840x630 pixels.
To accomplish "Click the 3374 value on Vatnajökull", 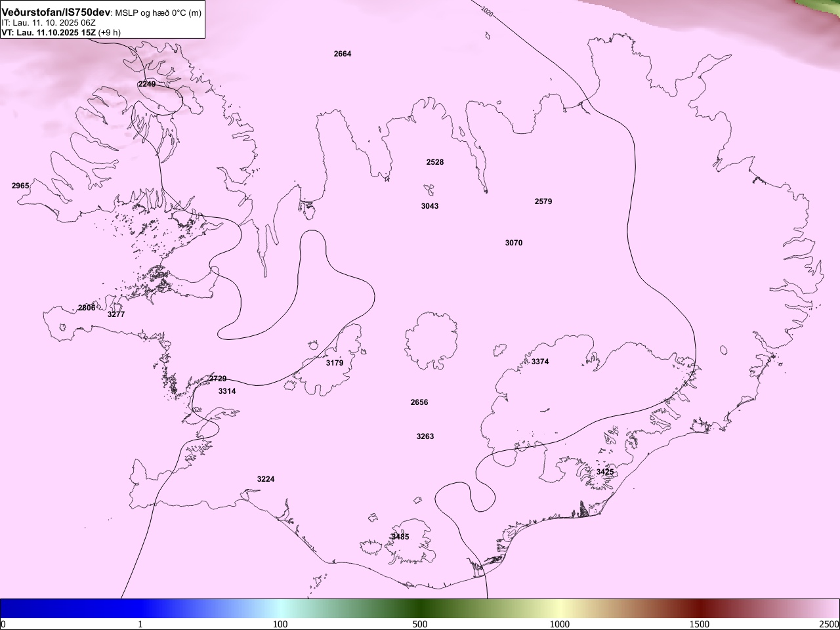I will [540, 362].
